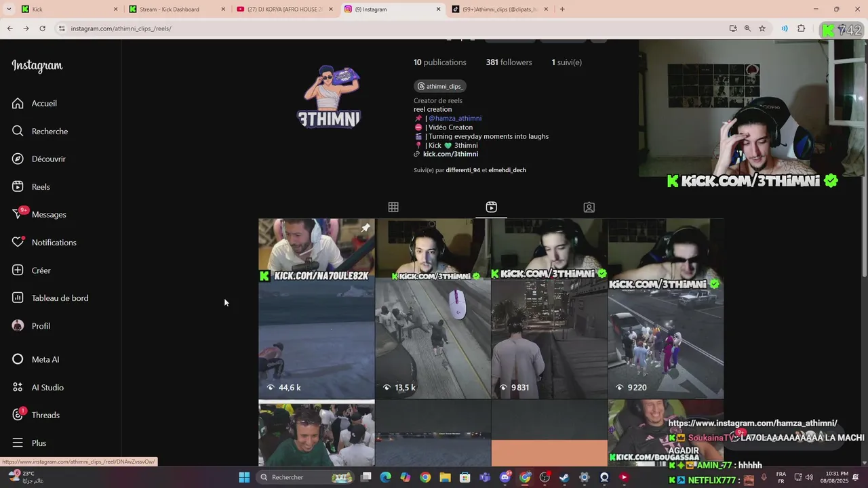Reload the Instagram page
Viewport: 868px width, 488px height.
pos(42,28)
